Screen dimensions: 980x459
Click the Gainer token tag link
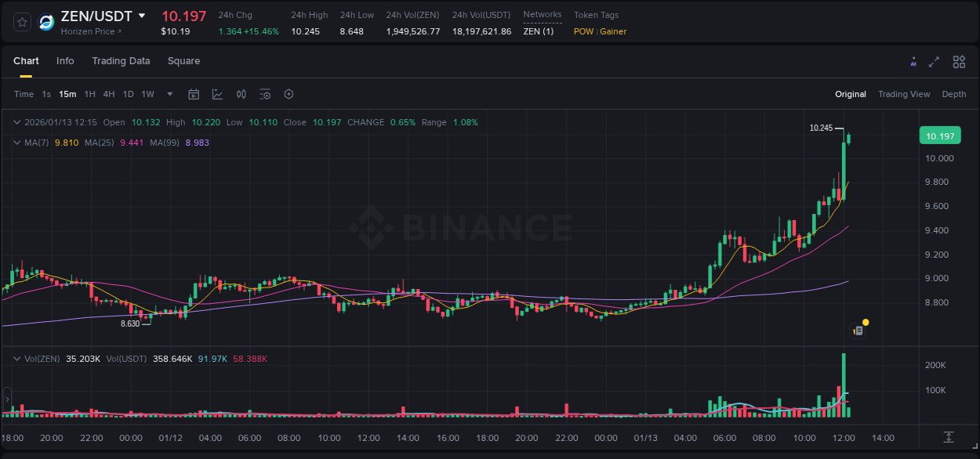(615, 31)
